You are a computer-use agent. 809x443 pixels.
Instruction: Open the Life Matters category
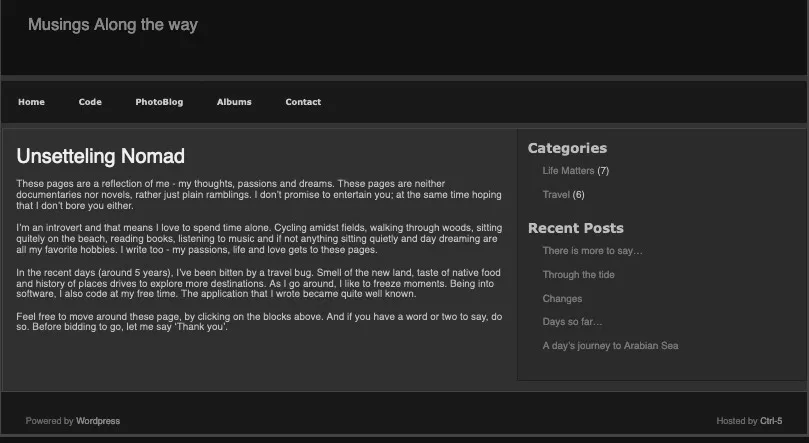(568, 171)
